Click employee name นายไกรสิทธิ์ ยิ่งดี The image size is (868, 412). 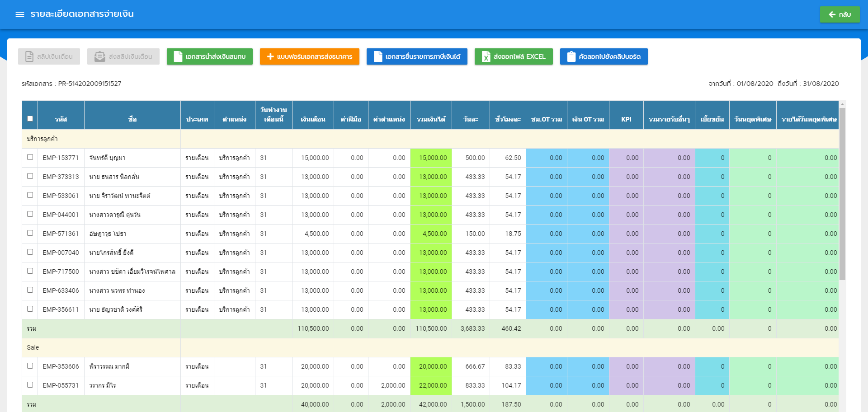click(111, 253)
